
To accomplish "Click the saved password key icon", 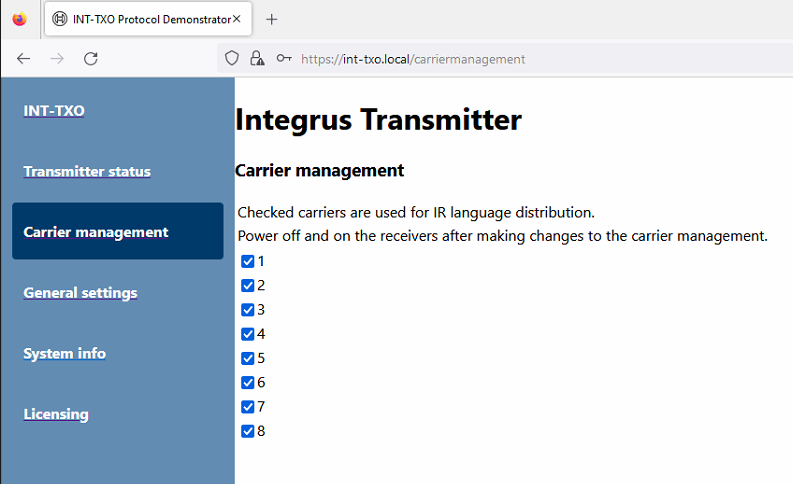I will pyautogui.click(x=284, y=58).
